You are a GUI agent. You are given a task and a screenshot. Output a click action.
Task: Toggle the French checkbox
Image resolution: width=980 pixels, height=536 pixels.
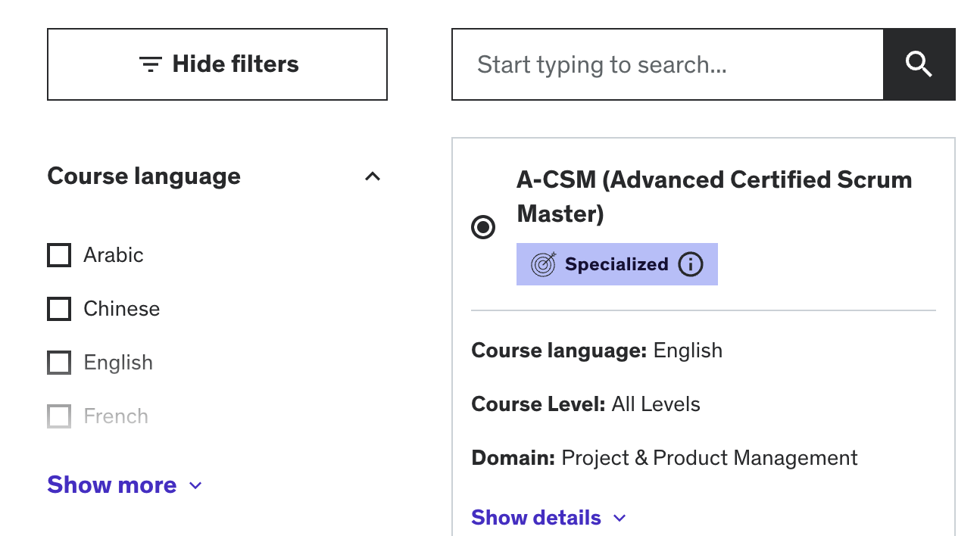coord(59,416)
